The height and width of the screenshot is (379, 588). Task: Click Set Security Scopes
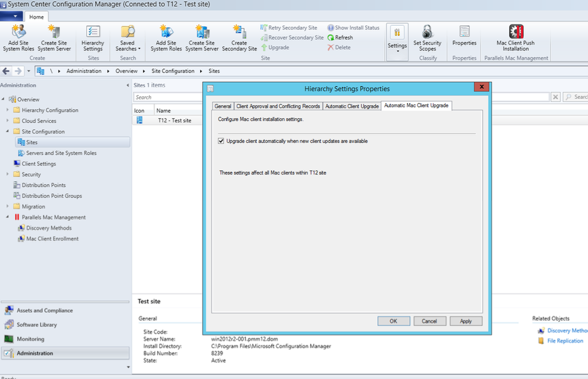tap(427, 38)
